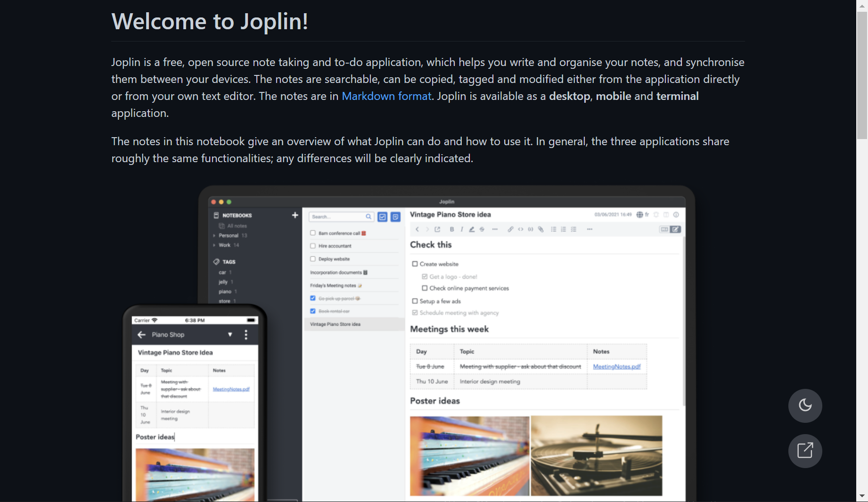Click the open-in-external-window arrow button

pos(805,451)
